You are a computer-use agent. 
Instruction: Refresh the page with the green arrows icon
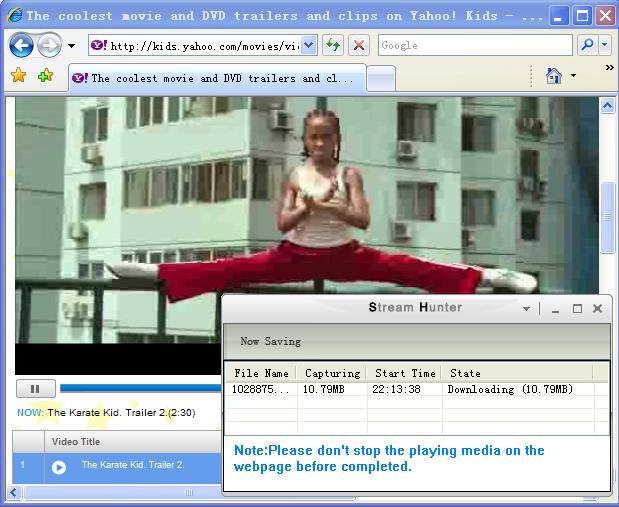click(333, 45)
